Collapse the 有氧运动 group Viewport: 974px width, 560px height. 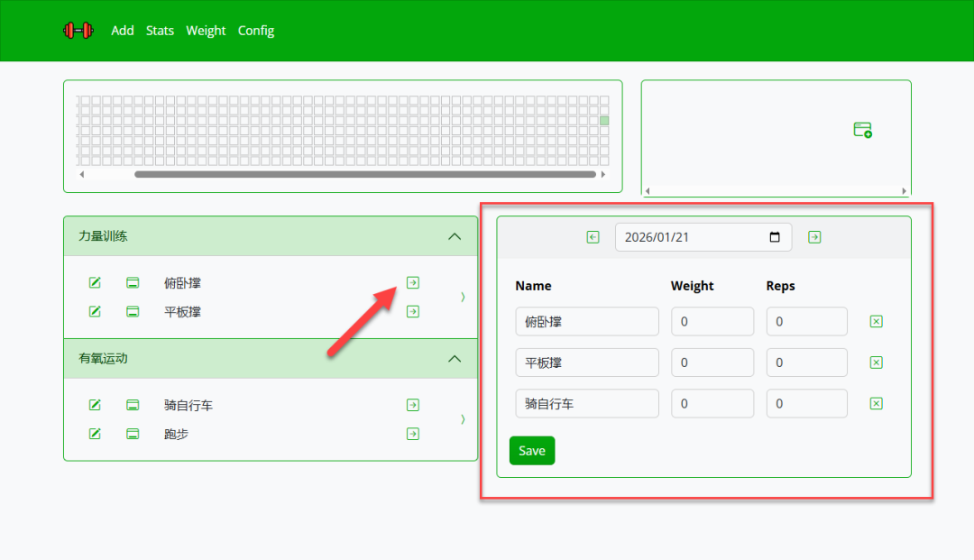click(455, 359)
